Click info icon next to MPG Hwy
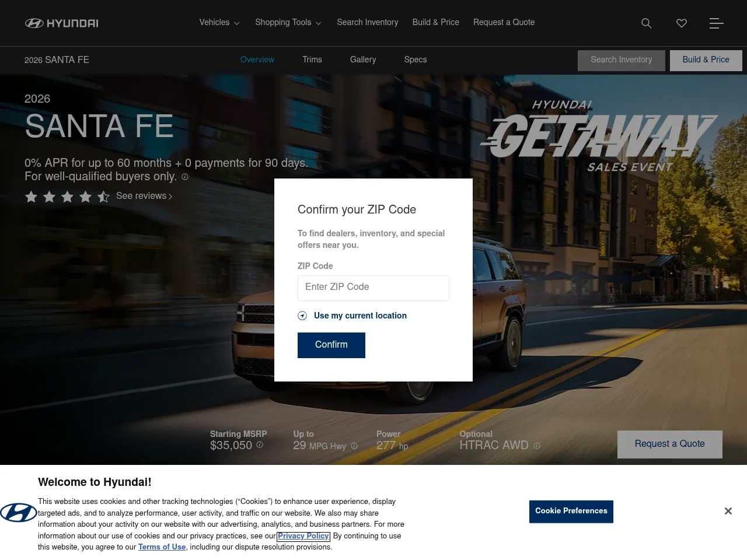Image resolution: width=747 pixels, height=560 pixels. pyautogui.click(x=354, y=446)
